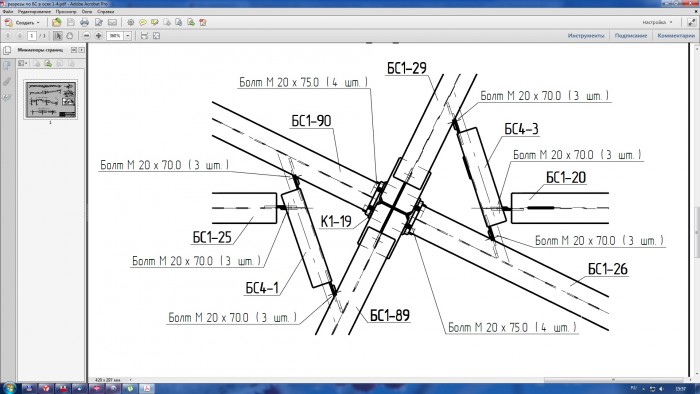The width and height of the screenshot is (700, 394).
Task: Click the horizontal scrollbar thumb
Action: [x=613, y=380]
